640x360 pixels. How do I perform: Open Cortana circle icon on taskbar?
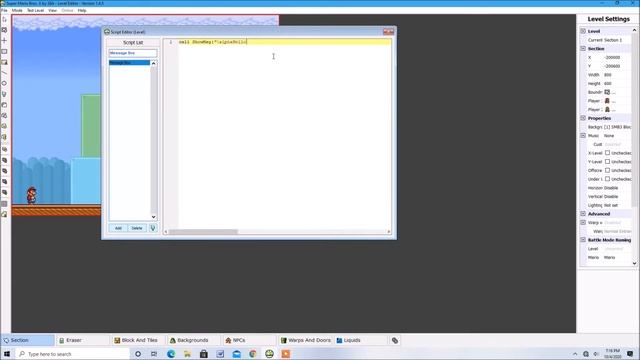click(138, 354)
